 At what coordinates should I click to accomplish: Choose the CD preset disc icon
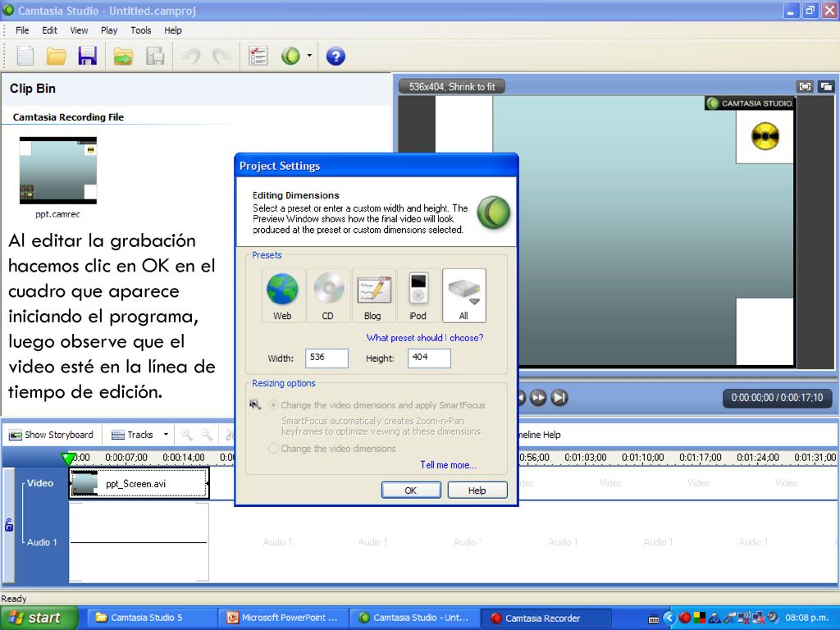click(328, 295)
